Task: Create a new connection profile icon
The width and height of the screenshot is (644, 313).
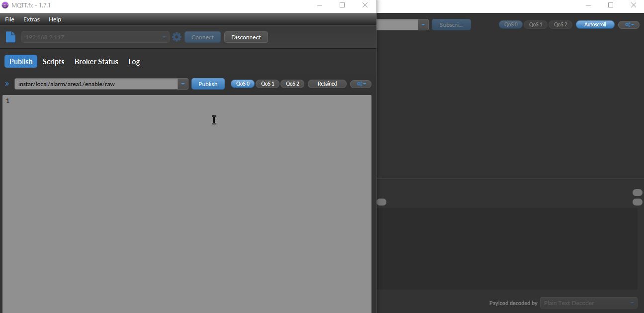Action: [10, 36]
